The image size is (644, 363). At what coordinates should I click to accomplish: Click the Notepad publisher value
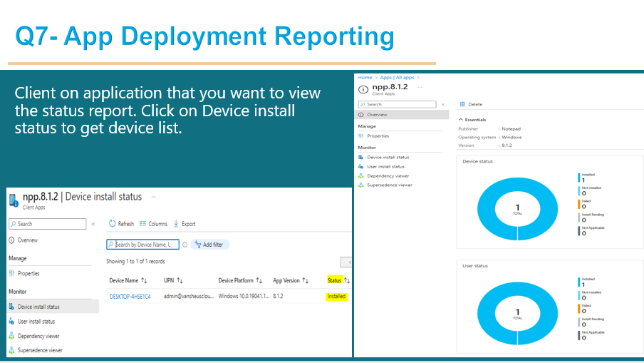(511, 128)
